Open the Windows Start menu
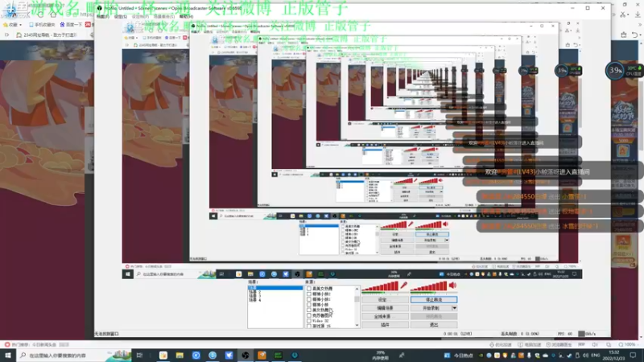The width and height of the screenshot is (644, 362). pyautogui.click(x=8, y=355)
